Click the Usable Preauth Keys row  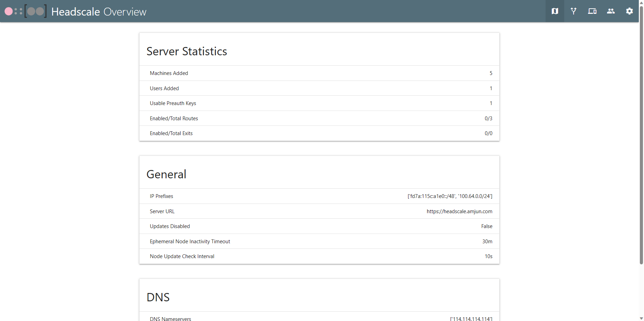coord(319,103)
